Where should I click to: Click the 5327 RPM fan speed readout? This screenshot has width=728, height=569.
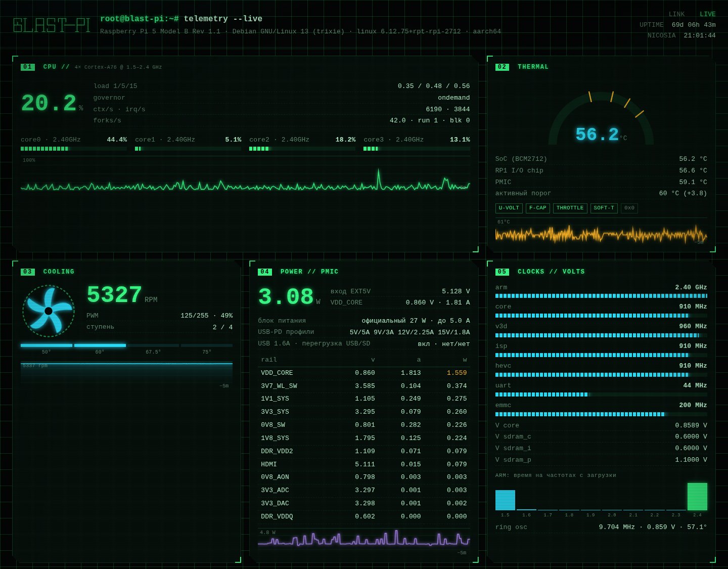pos(122,295)
